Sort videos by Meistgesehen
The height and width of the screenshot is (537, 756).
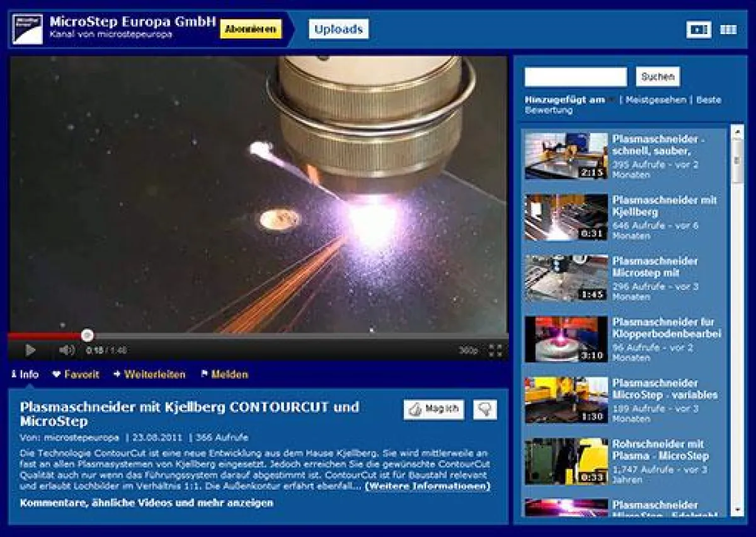[655, 98]
